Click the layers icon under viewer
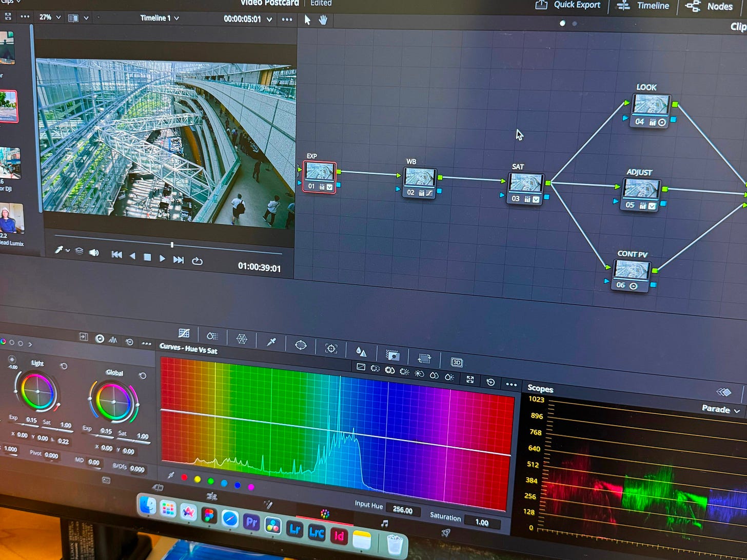 pos(79,251)
